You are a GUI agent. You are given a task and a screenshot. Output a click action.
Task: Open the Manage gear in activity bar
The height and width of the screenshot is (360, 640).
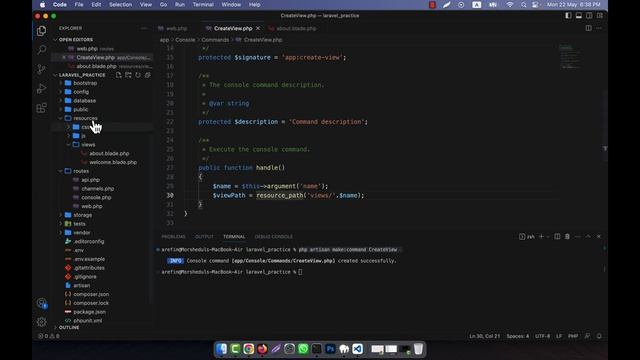(41, 322)
